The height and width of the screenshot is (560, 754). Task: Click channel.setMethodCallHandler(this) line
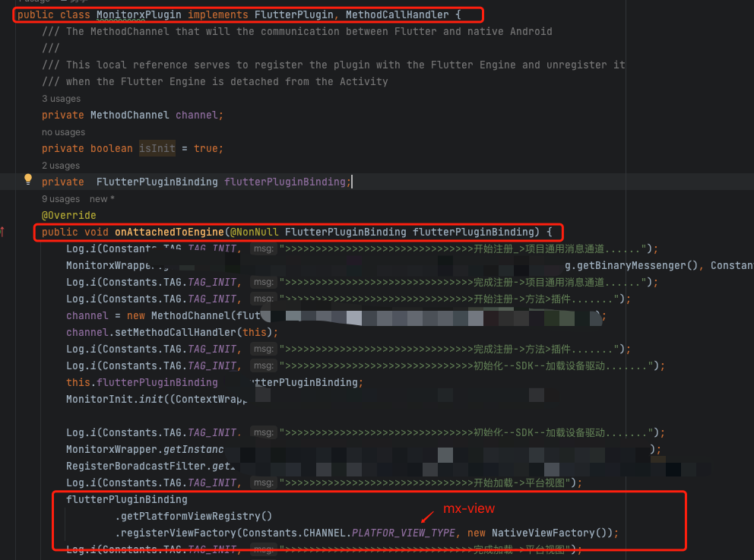pos(172,333)
